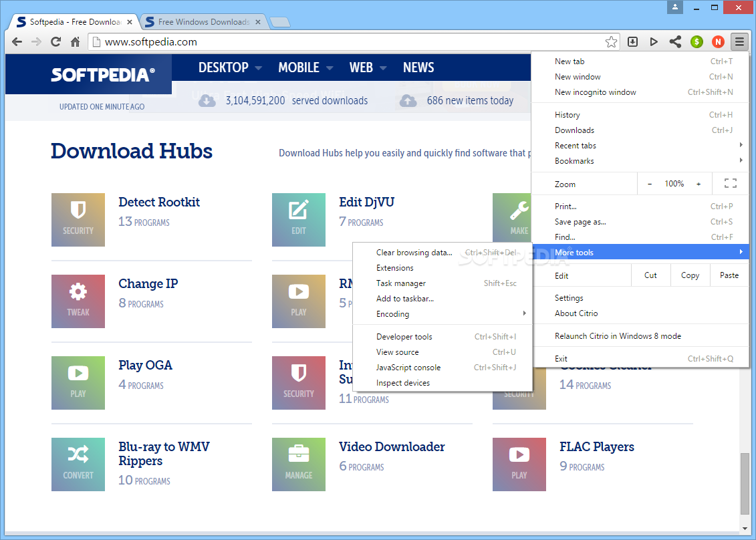
Task: Go to the Home page icon
Action: coord(76,42)
